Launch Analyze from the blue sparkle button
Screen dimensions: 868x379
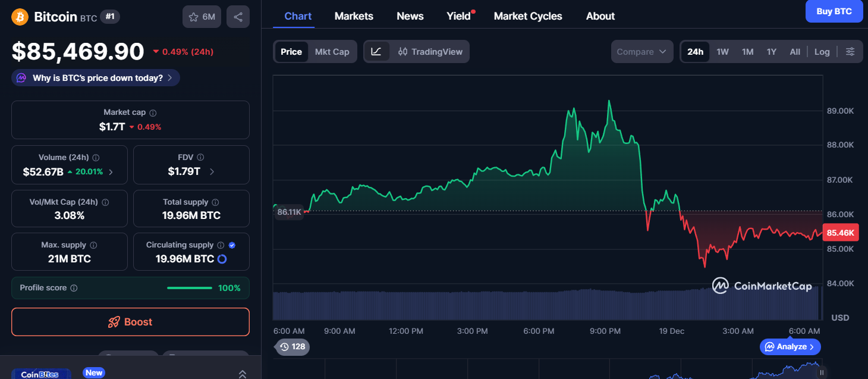click(790, 347)
